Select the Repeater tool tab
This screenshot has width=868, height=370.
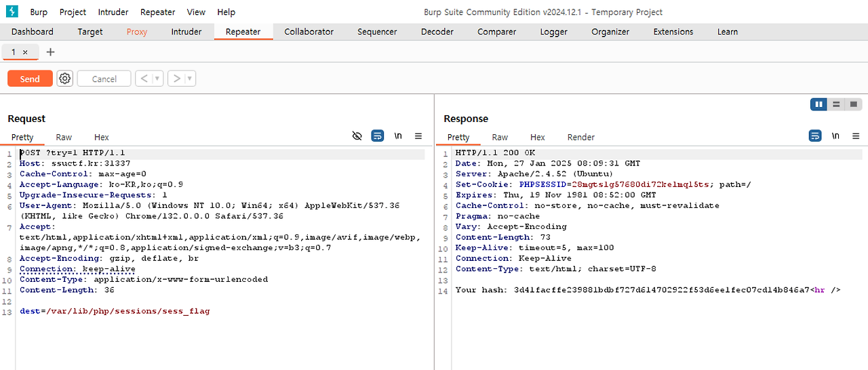[x=243, y=32]
